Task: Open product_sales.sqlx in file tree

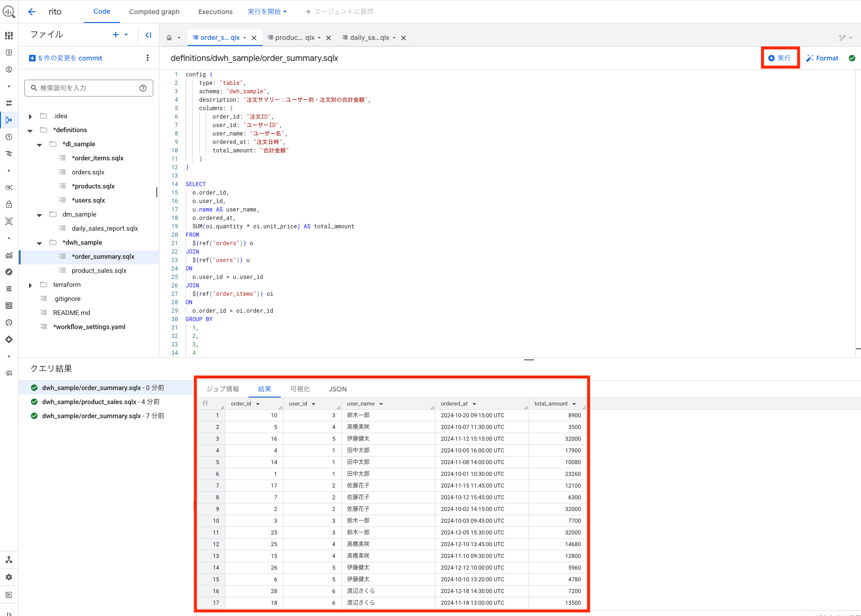Action: (x=99, y=270)
